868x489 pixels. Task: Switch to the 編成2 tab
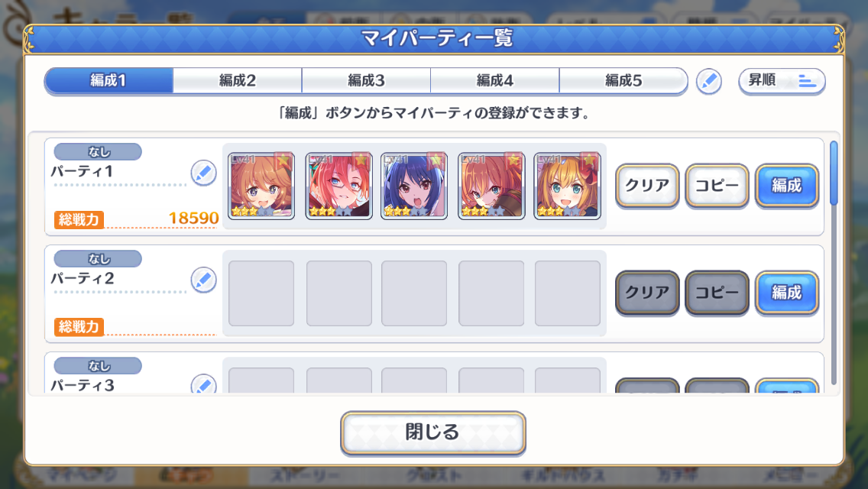click(238, 81)
